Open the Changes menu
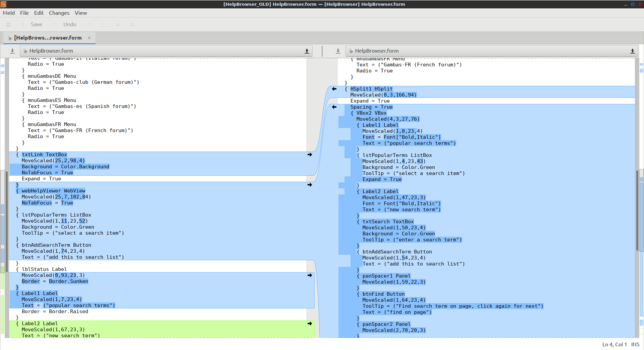 tap(59, 13)
